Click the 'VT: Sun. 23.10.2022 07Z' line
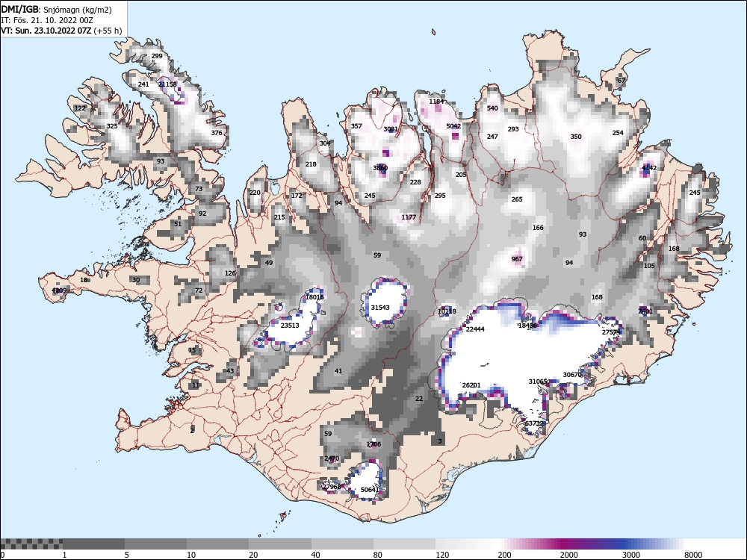Image resolution: width=747 pixels, height=560 pixels. click(x=46, y=31)
